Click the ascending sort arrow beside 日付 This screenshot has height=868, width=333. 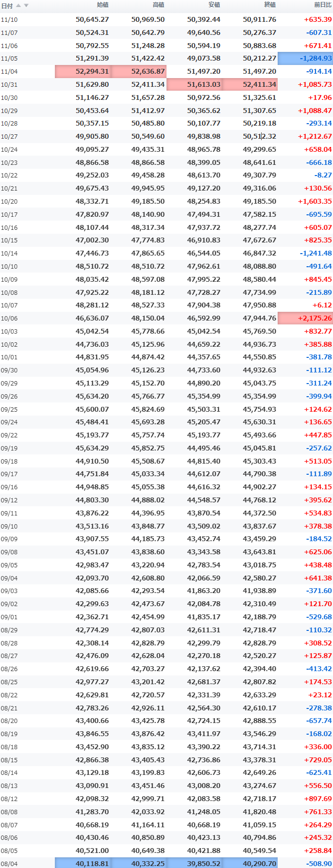[18, 6]
